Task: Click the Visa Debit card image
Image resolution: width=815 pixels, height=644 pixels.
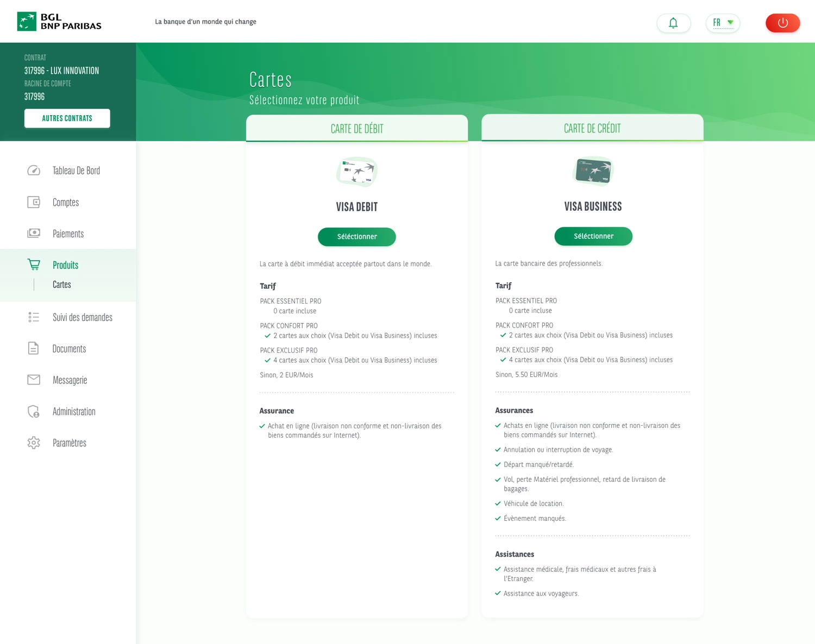Action: 357,172
